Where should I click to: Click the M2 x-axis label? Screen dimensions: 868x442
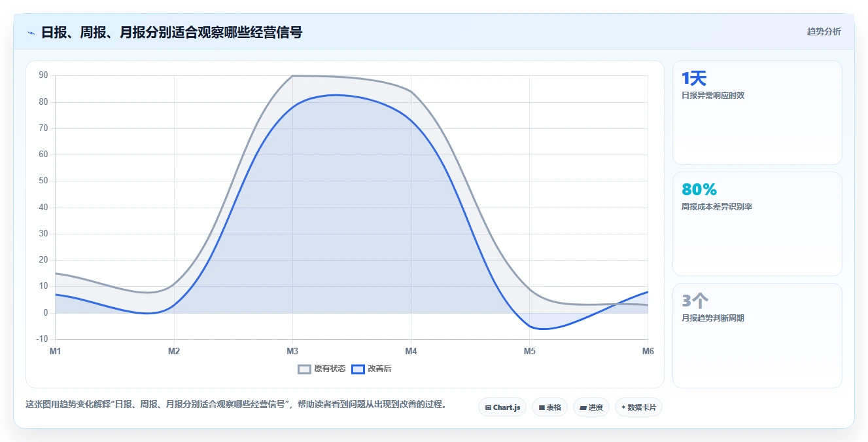(174, 352)
